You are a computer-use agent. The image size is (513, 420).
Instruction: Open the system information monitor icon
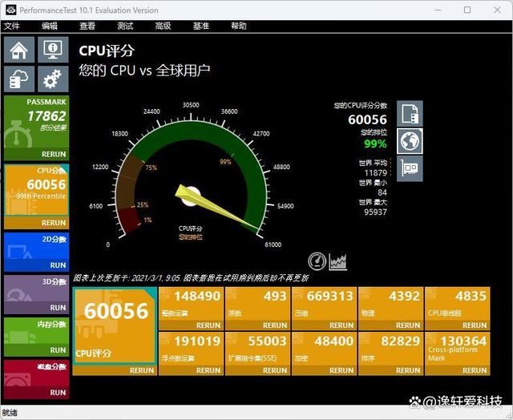(x=53, y=50)
